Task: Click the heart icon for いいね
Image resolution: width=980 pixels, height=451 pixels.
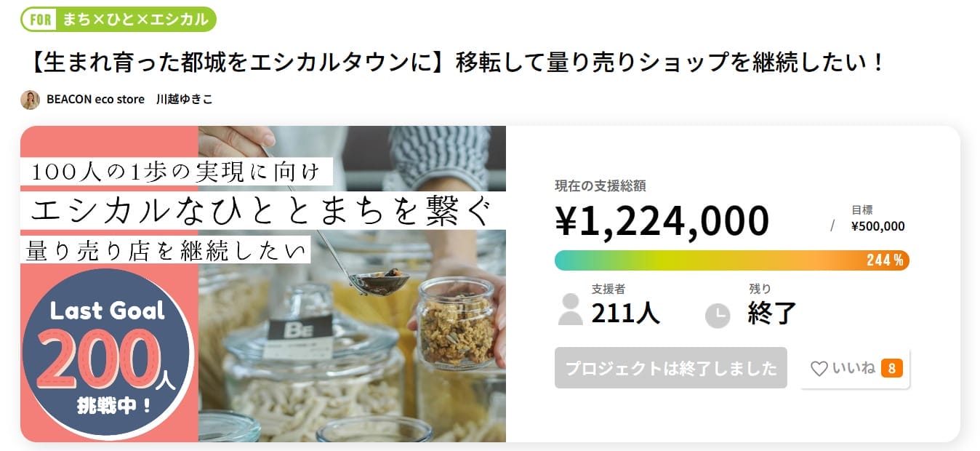Action: [x=819, y=369]
